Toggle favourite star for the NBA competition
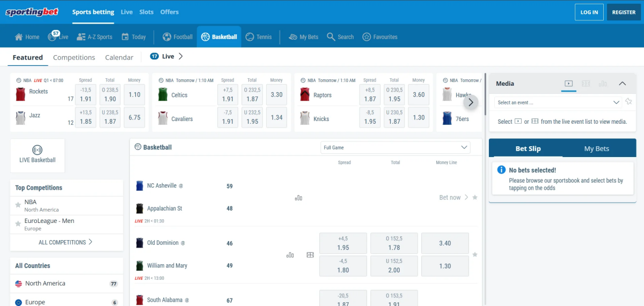Viewport: 644px width, 306px height. pos(18,206)
